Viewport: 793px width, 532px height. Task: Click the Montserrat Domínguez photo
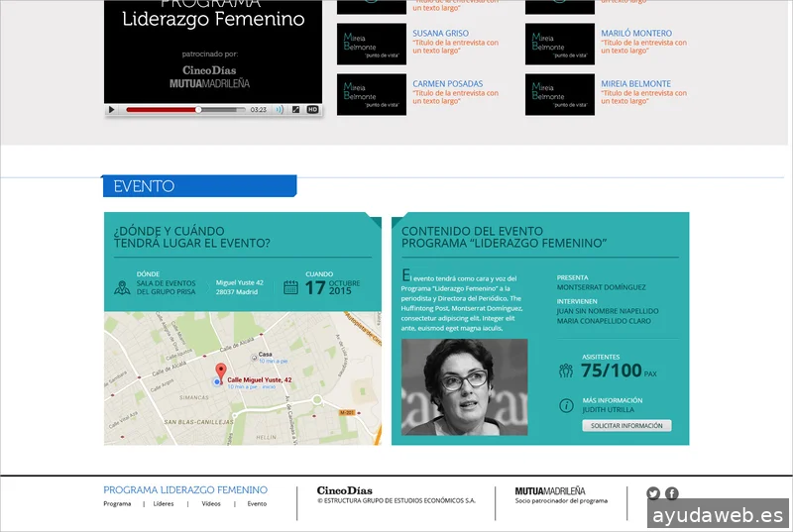(x=464, y=387)
